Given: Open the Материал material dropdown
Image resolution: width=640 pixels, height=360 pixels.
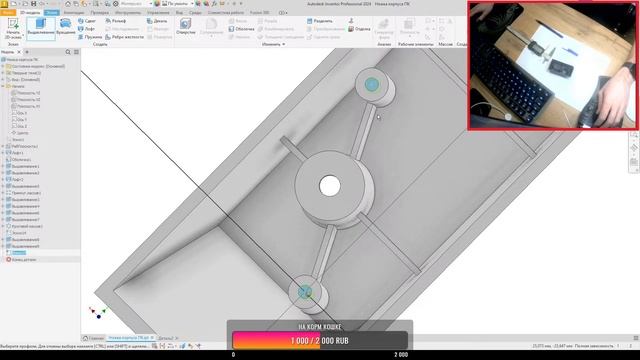Looking at the screenshot, I should coord(136,4).
